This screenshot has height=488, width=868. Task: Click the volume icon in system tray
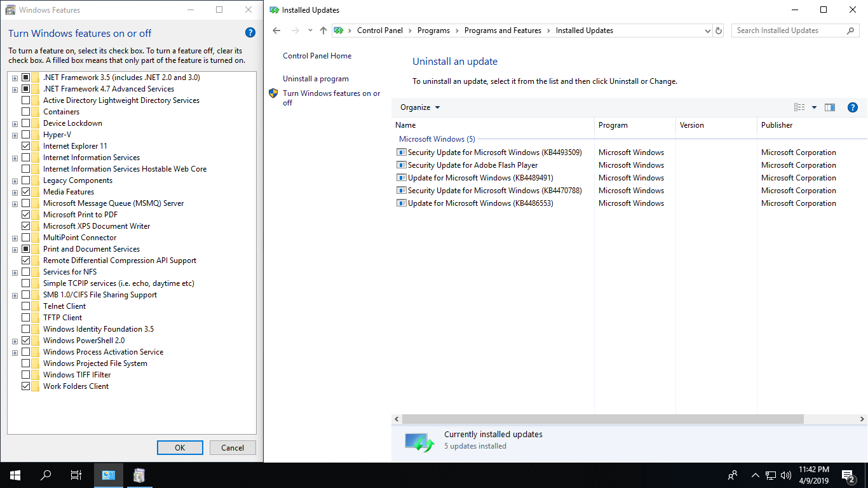point(786,475)
